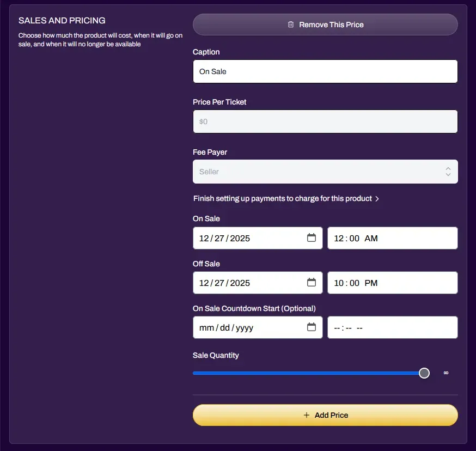Select the Off Sale time field

click(392, 283)
